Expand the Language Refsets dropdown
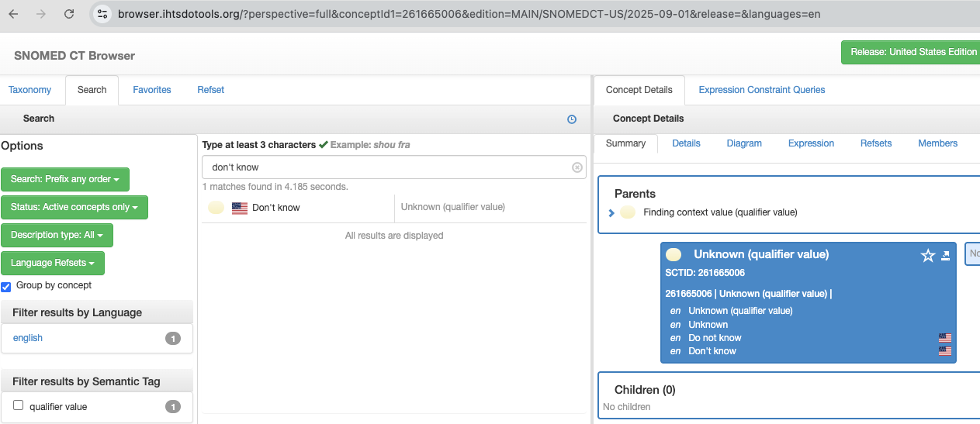This screenshot has width=980, height=424. 53,263
